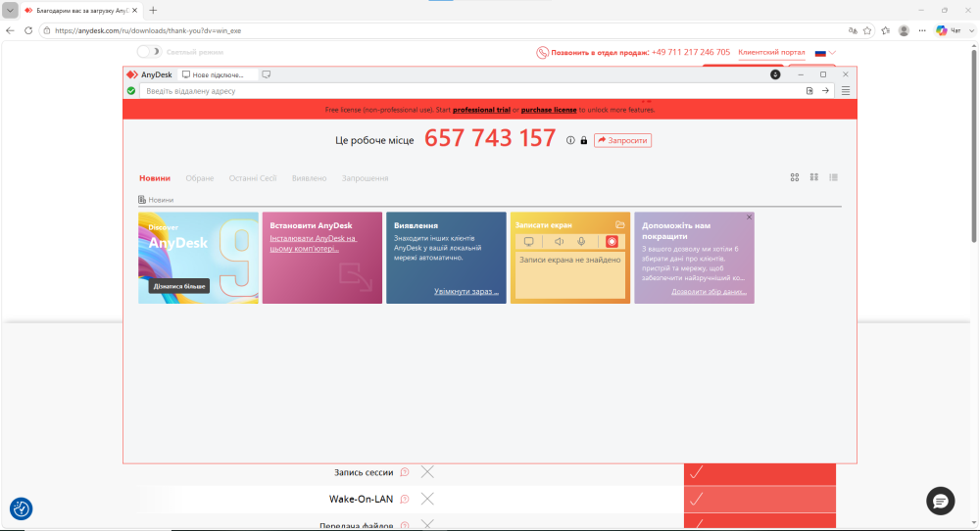Viewport: 980px width, 531px height.
Task: Switch to small grid view icon
Action: [x=813, y=177]
